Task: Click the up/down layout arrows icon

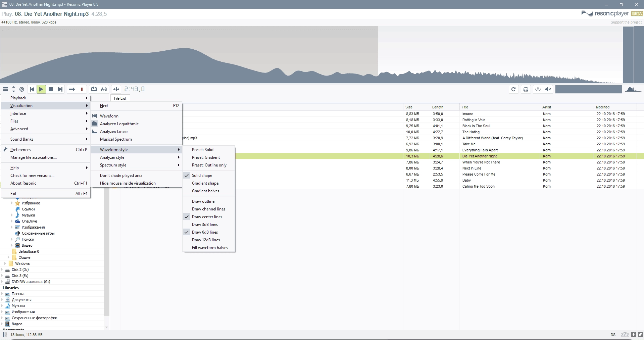Action: point(14,89)
